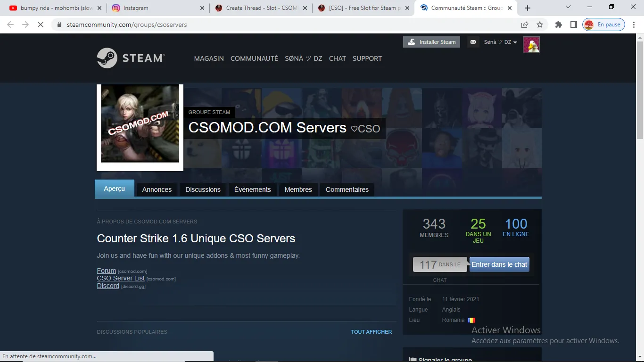Close the Create Thread tab
Screen dimensions: 644x362
click(305, 8)
